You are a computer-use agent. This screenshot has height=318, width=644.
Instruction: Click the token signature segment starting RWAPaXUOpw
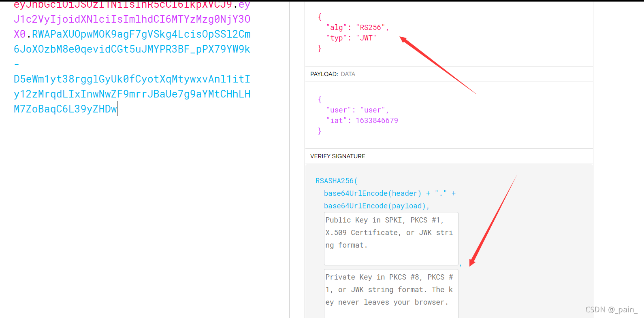[141, 34]
